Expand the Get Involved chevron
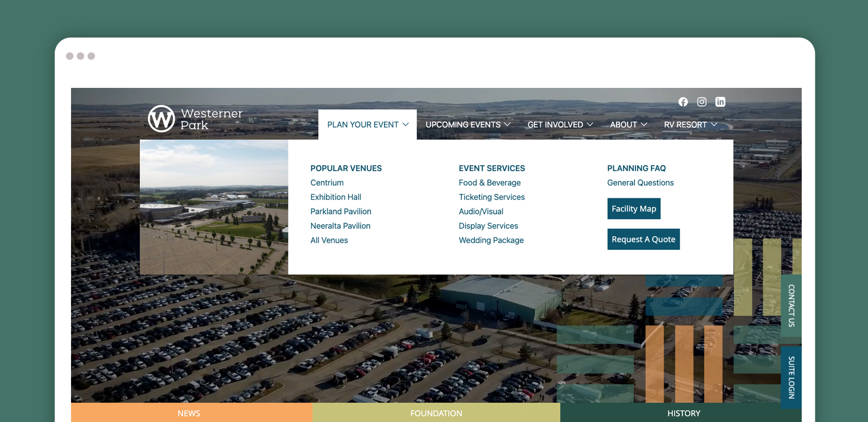The height and width of the screenshot is (422, 868). (x=590, y=125)
